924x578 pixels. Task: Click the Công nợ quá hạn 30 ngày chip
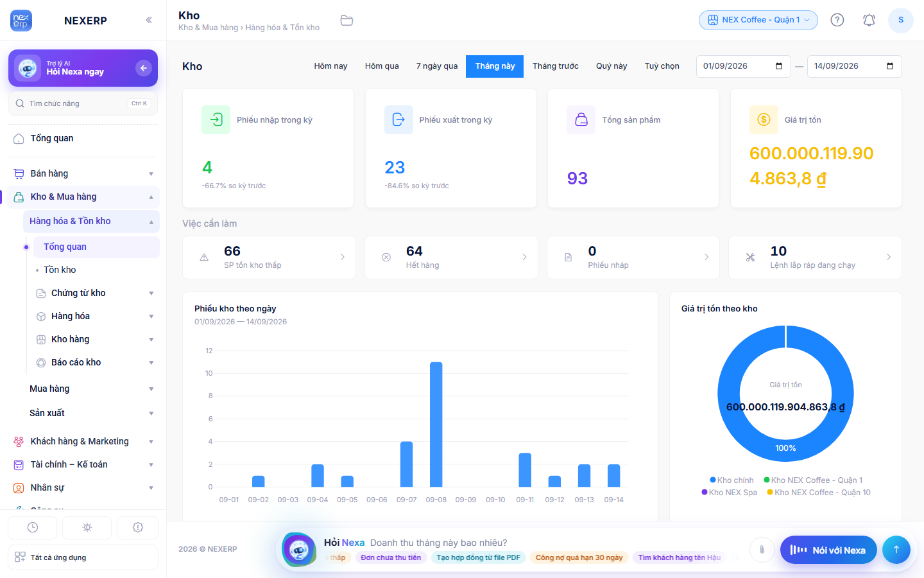[x=579, y=557]
